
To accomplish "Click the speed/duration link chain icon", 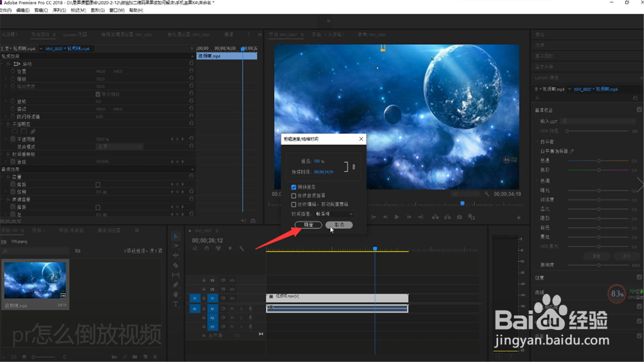I will tap(354, 167).
